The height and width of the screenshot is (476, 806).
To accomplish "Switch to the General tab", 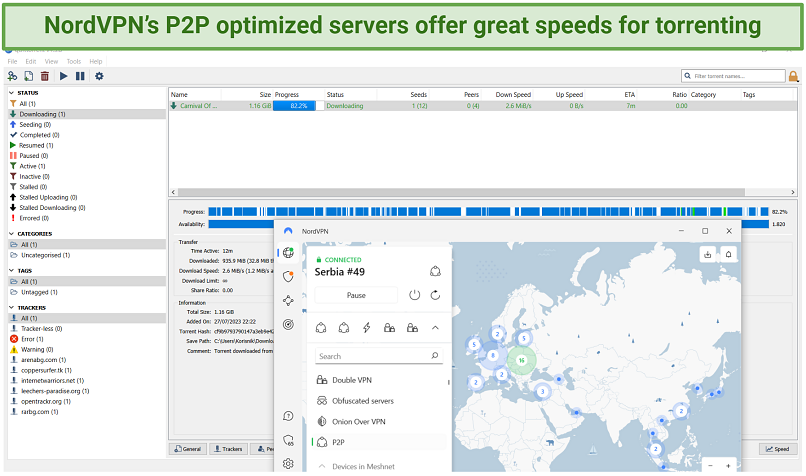I will (x=188, y=449).
